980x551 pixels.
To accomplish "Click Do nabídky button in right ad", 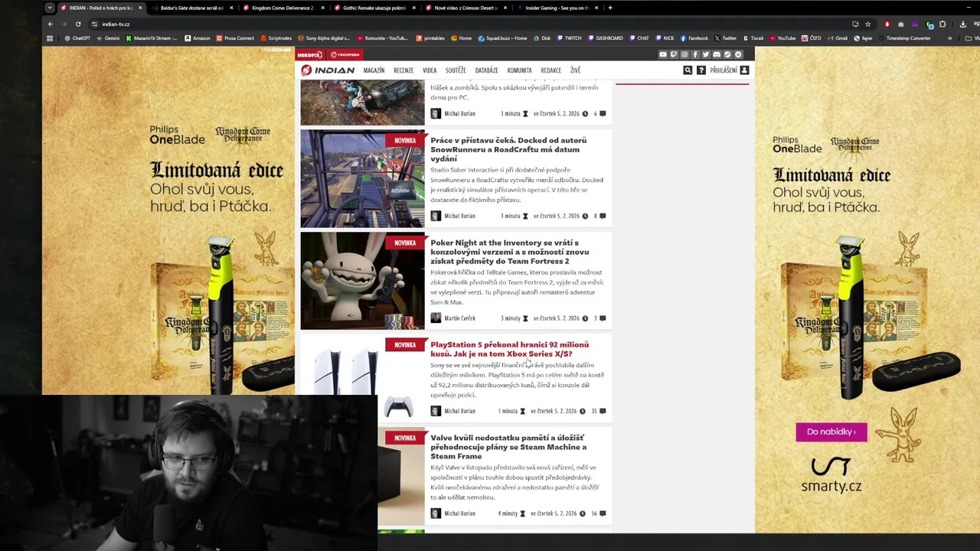I will pyautogui.click(x=831, y=432).
